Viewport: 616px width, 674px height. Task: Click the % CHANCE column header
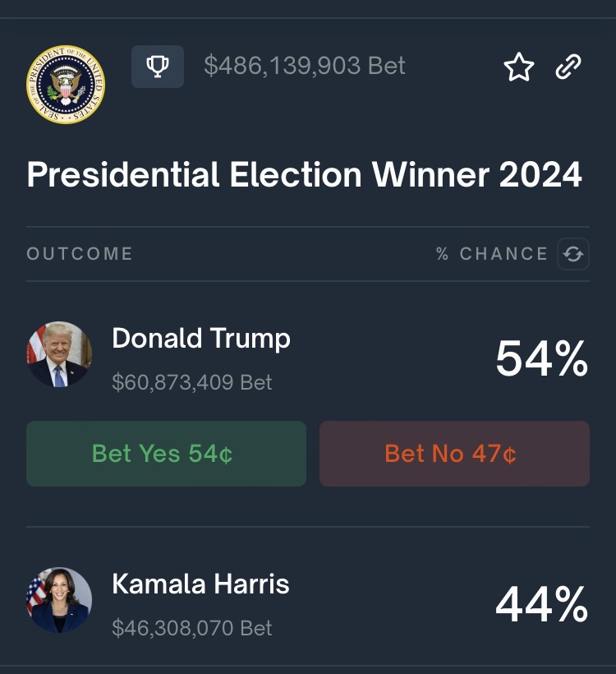point(492,254)
